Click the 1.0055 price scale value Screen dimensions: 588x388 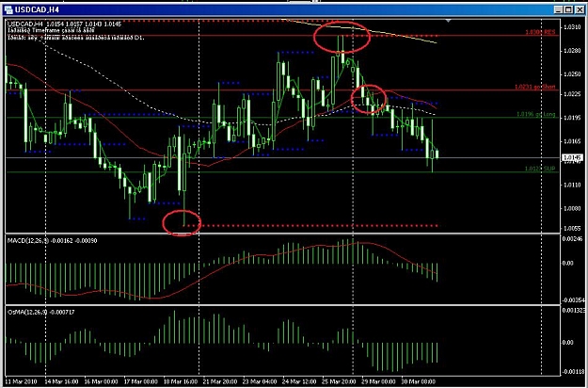573,228
